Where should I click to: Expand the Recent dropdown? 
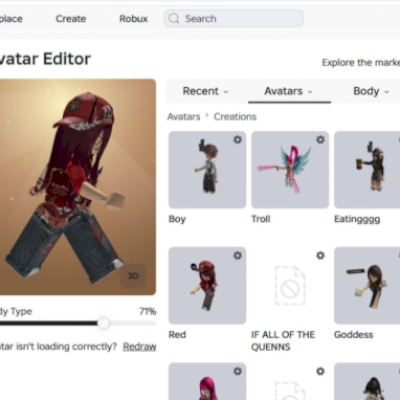click(x=206, y=91)
